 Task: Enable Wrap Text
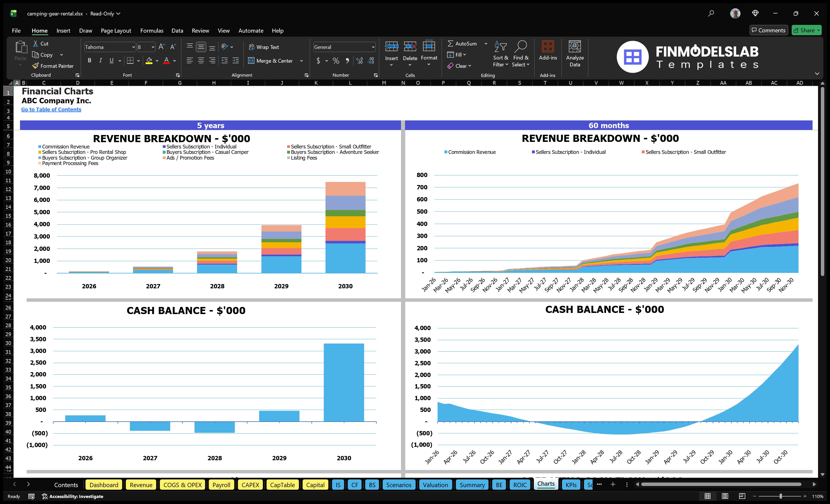pos(264,47)
